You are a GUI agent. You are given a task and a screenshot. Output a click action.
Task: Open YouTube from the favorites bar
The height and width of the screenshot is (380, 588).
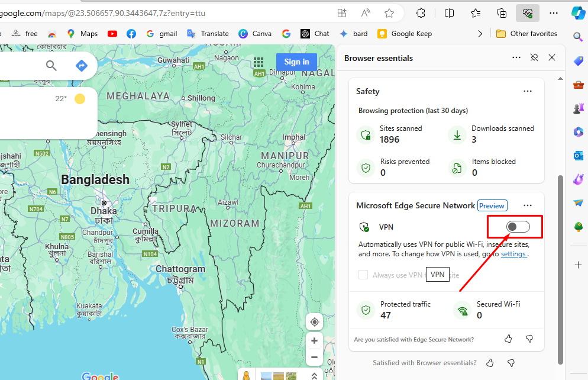pyautogui.click(x=112, y=34)
